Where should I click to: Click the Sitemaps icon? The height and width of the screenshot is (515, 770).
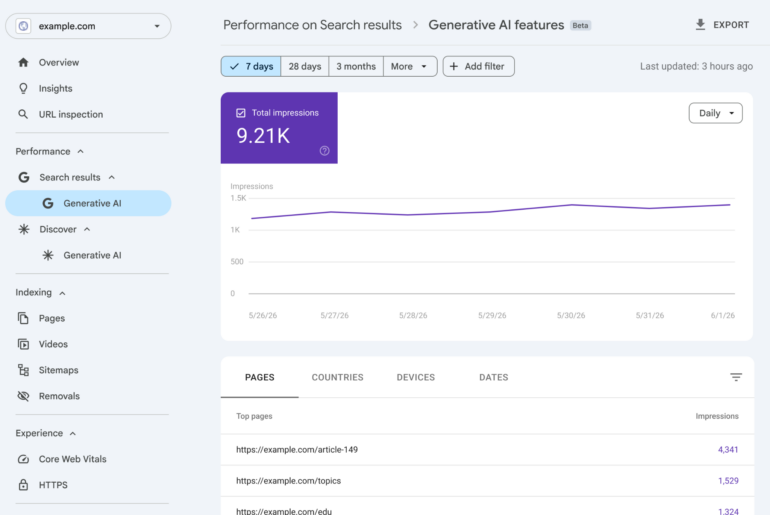23,370
